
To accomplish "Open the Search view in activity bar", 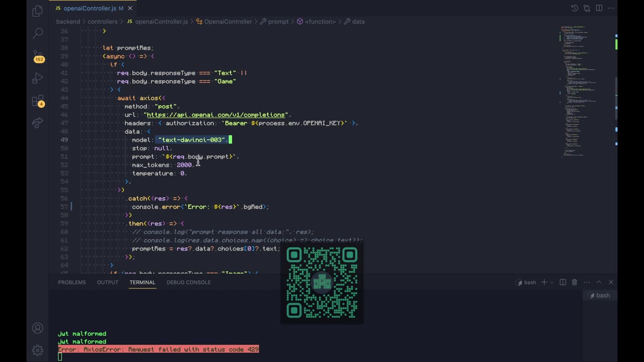I will point(38,33).
